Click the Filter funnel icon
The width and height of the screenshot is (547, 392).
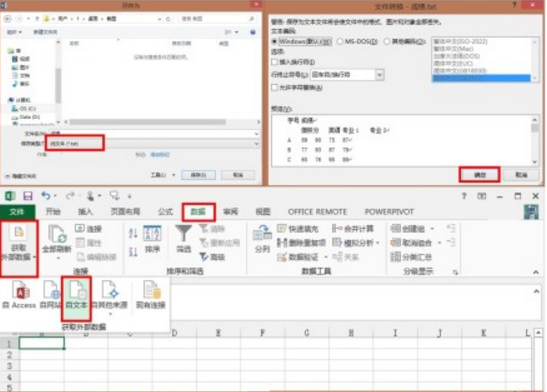[x=183, y=233]
